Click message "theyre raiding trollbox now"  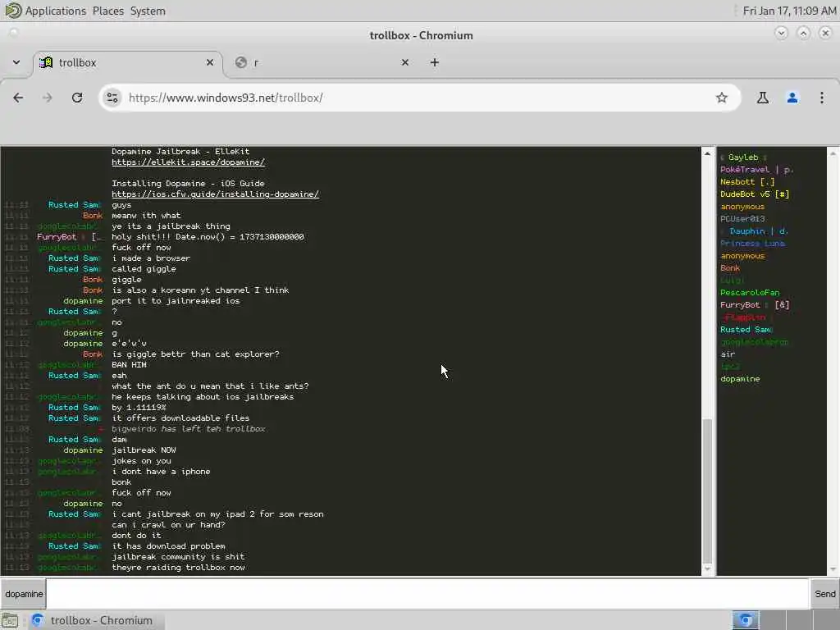(178, 568)
